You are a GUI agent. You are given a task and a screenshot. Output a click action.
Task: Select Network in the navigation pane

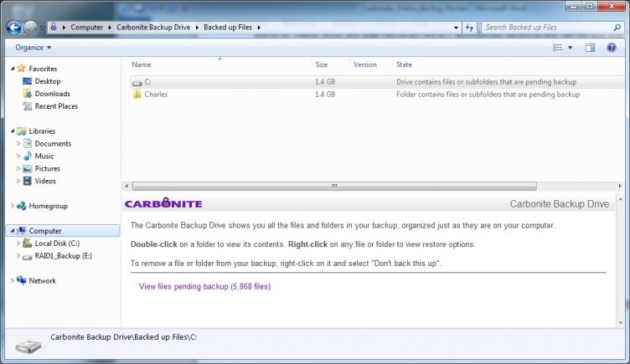coord(42,280)
